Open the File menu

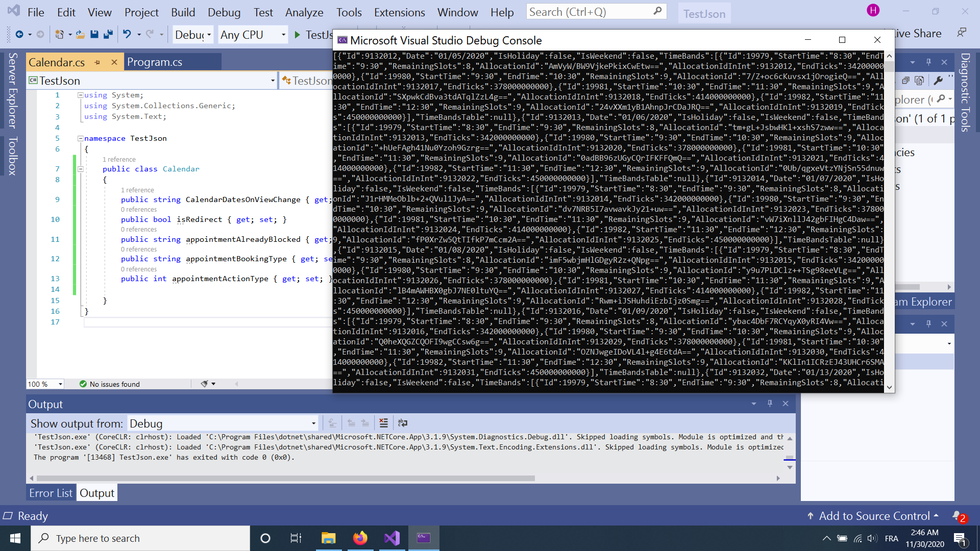tap(36, 12)
